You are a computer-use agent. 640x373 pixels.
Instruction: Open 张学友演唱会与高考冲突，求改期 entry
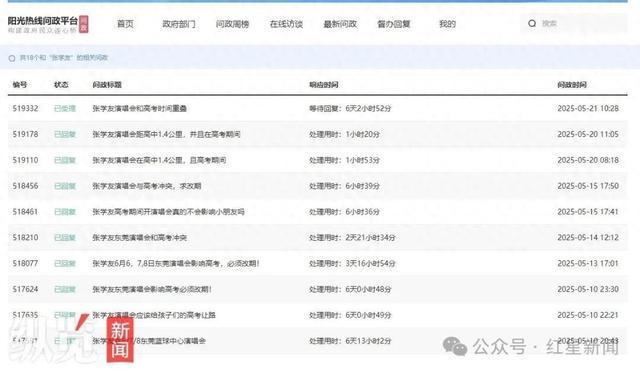click(147, 186)
